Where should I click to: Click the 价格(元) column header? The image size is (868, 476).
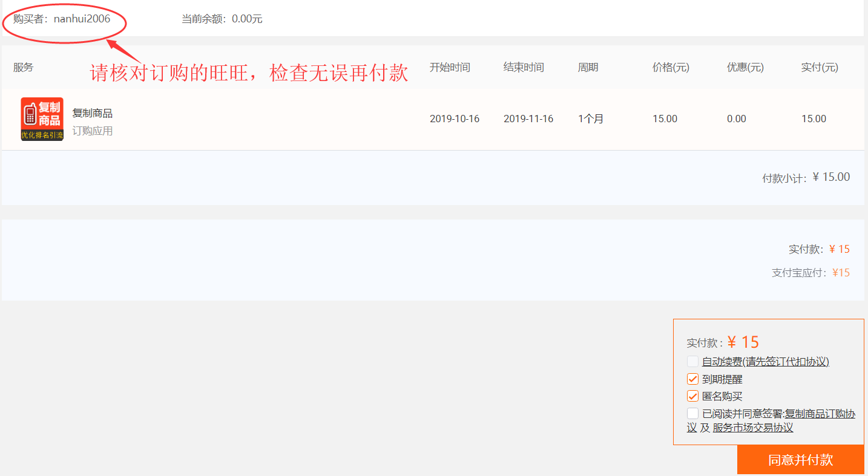click(x=671, y=67)
